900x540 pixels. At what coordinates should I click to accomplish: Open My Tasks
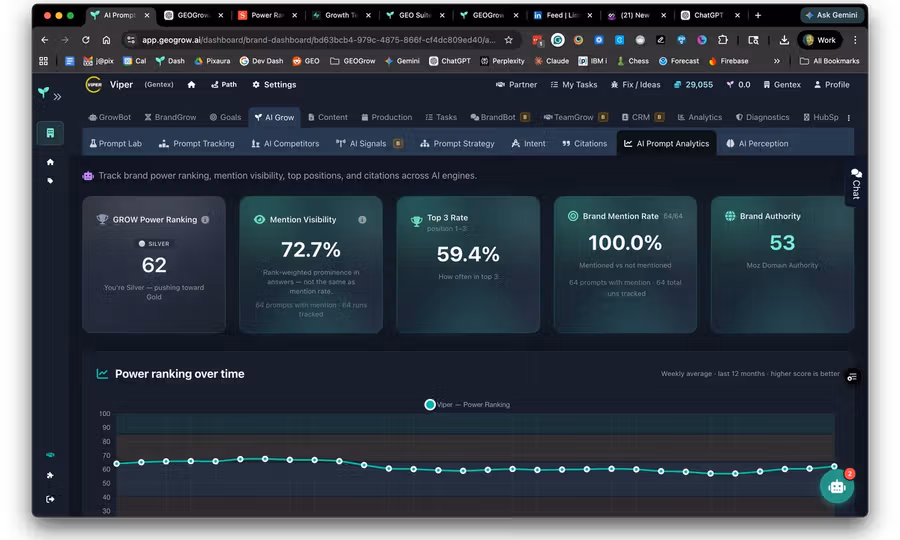[x=573, y=84]
